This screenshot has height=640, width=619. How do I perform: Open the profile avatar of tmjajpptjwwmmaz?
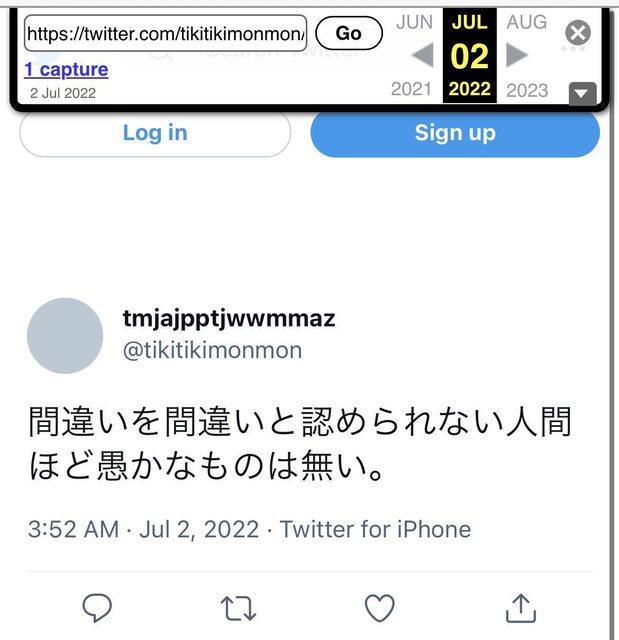(x=65, y=336)
